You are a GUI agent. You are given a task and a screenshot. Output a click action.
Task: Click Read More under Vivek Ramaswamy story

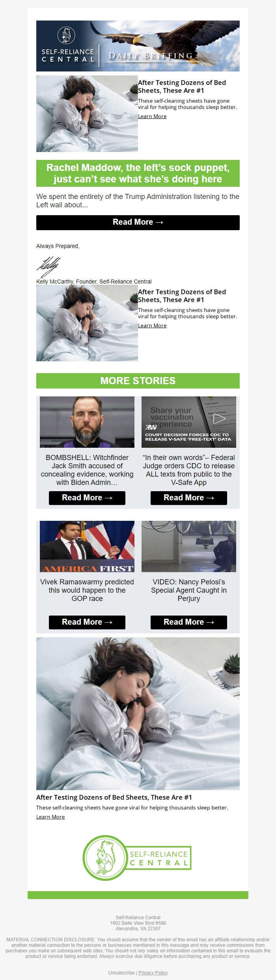(87, 622)
